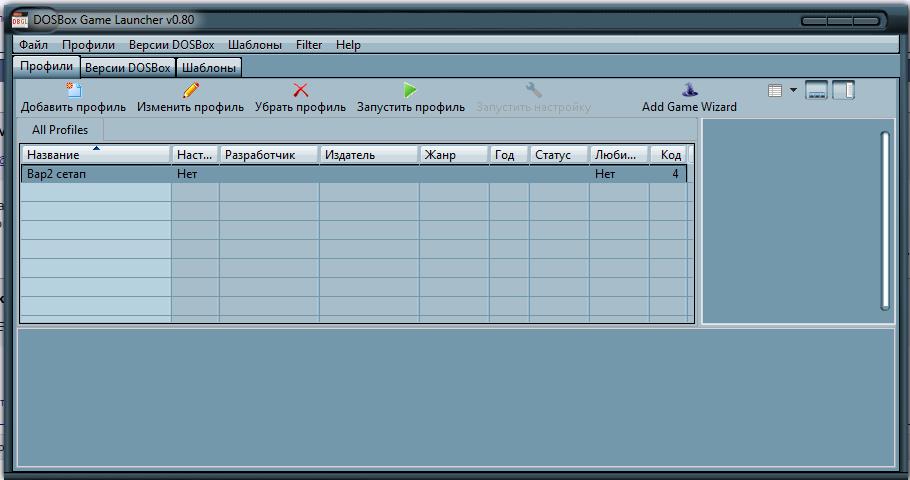The image size is (910, 480).
Task: Click the Добавить профиль label
Action: coord(73,107)
